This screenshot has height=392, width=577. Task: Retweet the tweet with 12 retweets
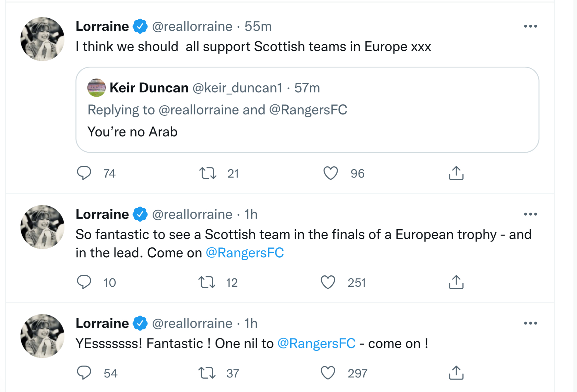(207, 282)
